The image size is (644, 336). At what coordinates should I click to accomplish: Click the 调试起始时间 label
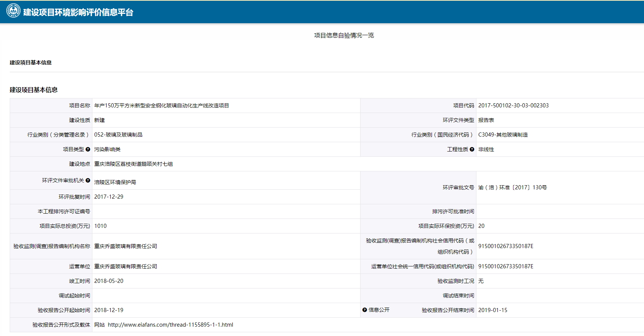tap(74, 296)
